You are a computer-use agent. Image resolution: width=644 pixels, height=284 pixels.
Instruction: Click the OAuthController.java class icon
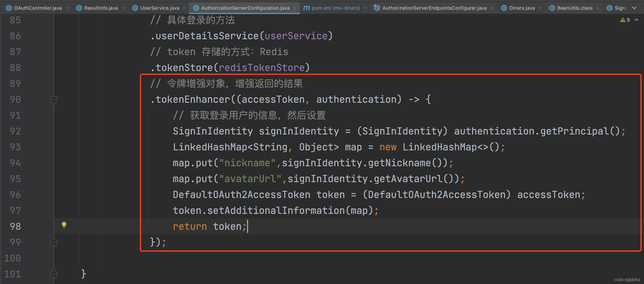pyautogui.click(x=9, y=8)
